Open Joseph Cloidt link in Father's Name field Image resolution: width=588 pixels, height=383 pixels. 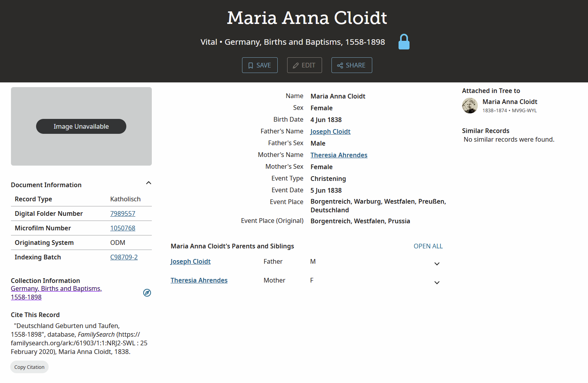coord(330,131)
